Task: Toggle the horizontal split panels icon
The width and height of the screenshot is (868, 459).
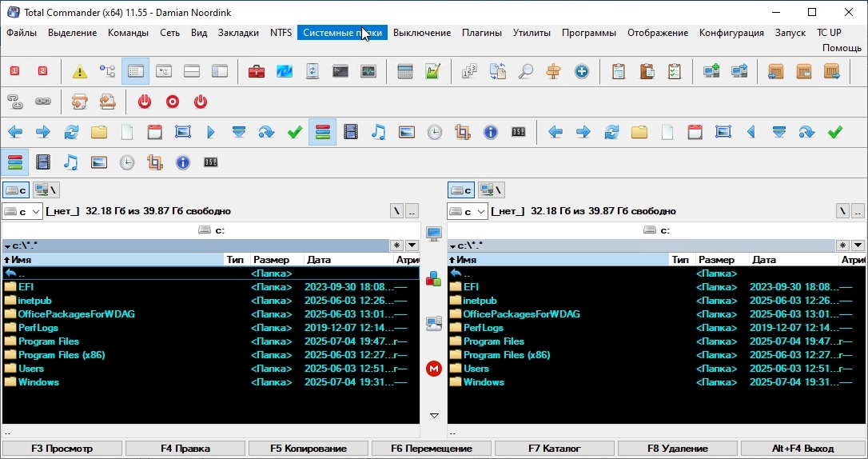Action: click(192, 71)
